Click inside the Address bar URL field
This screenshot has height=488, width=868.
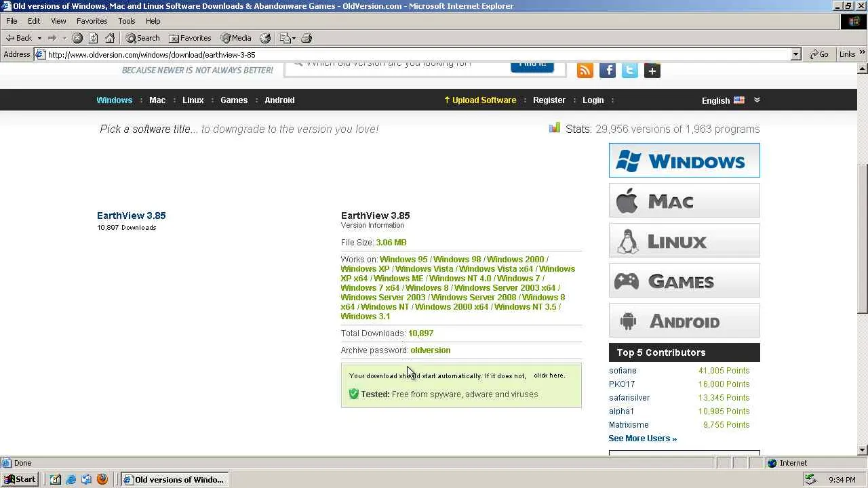click(418, 54)
